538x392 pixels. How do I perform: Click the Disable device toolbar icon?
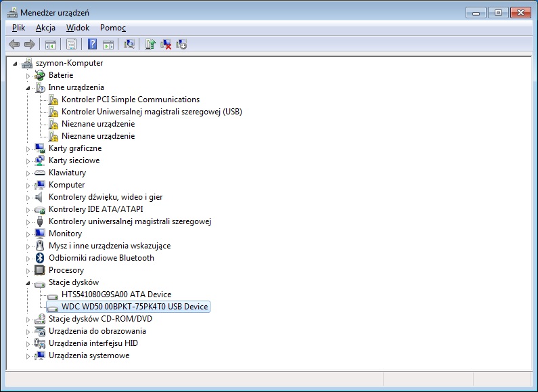click(181, 44)
